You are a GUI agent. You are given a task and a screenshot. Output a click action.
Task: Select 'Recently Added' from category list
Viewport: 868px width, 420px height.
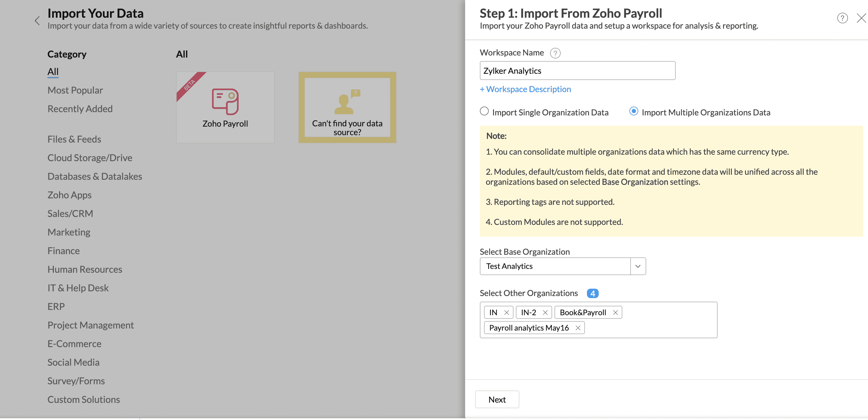[x=80, y=108]
